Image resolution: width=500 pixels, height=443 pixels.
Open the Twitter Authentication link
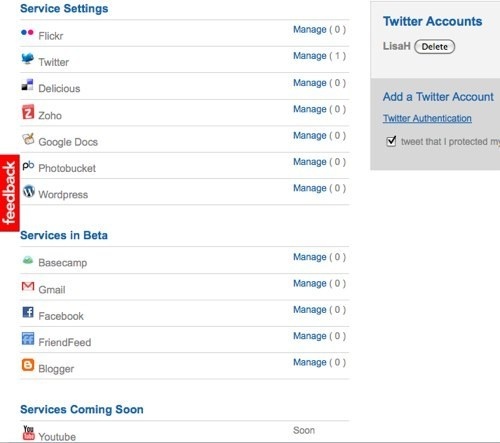click(427, 118)
